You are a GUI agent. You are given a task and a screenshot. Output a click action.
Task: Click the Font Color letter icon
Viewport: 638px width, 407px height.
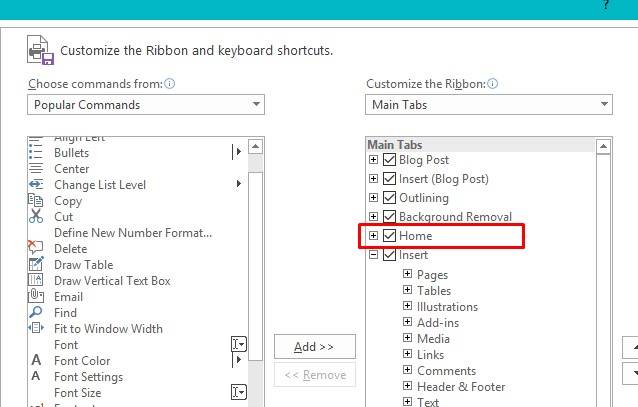(36, 360)
